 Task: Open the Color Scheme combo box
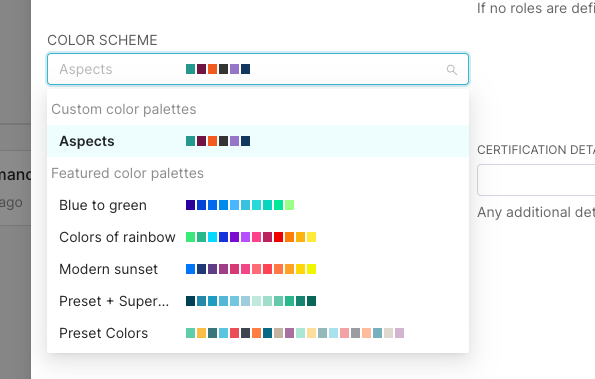click(258, 69)
